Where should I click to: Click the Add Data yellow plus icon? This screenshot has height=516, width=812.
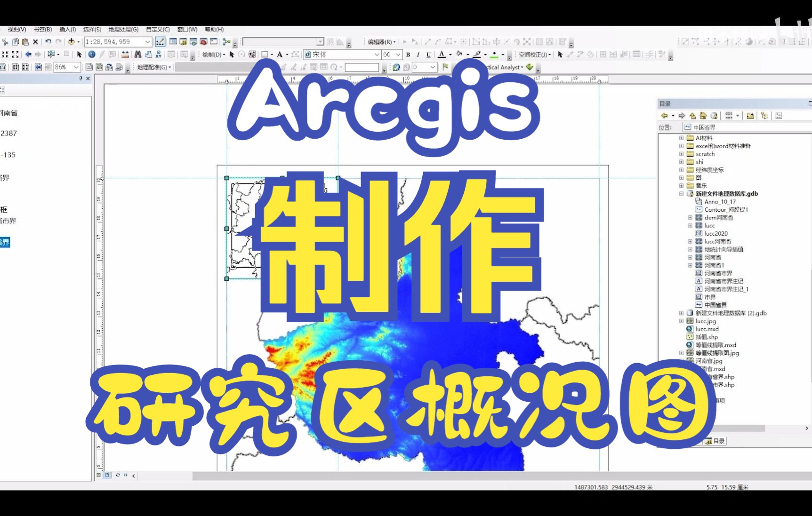click(71, 42)
